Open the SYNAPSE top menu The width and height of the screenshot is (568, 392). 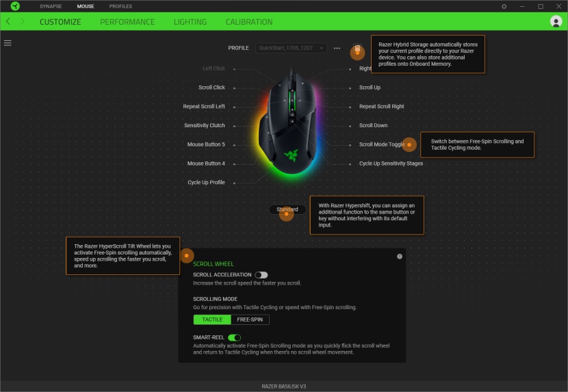[x=51, y=6]
